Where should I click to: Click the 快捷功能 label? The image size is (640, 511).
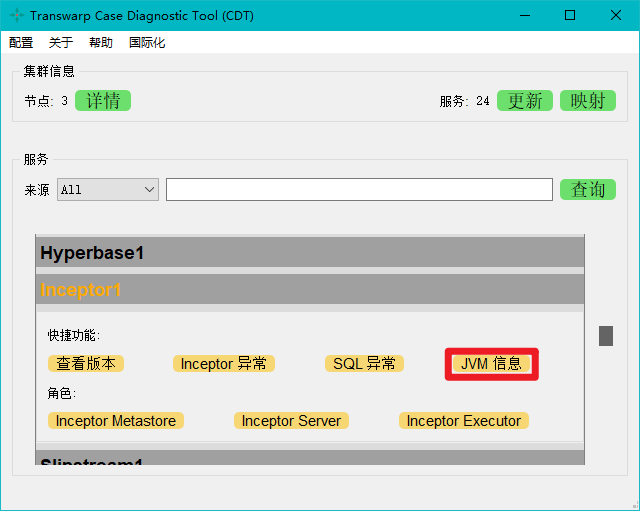click(x=74, y=335)
